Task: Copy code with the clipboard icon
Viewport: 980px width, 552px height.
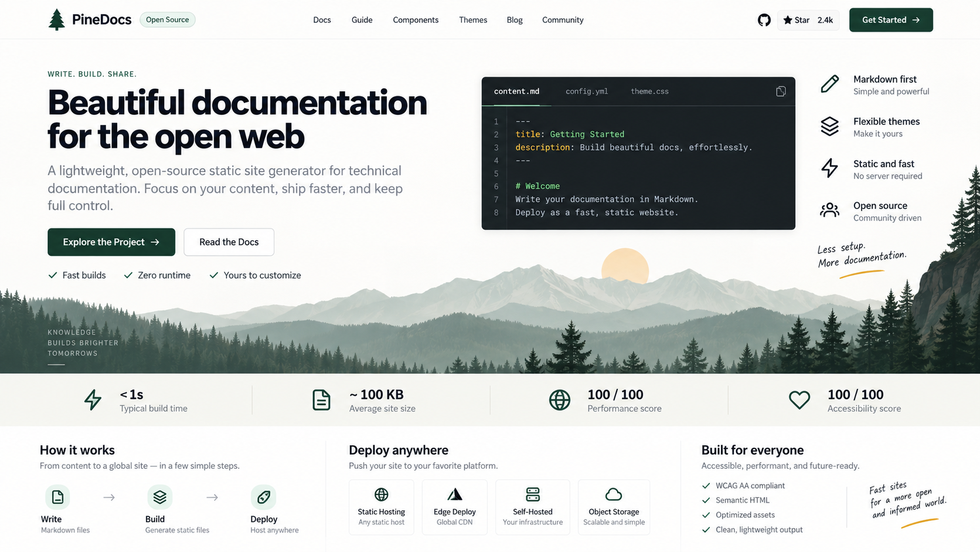Action: [781, 91]
